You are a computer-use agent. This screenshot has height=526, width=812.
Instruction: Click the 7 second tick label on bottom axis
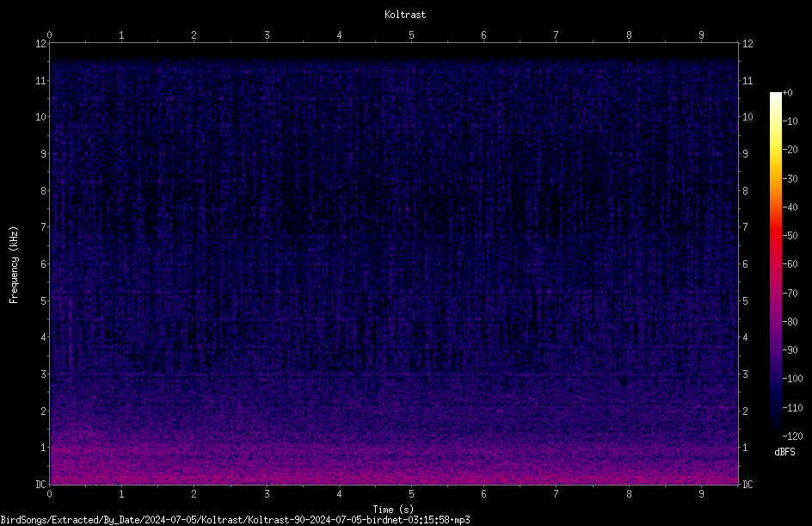tap(556, 494)
